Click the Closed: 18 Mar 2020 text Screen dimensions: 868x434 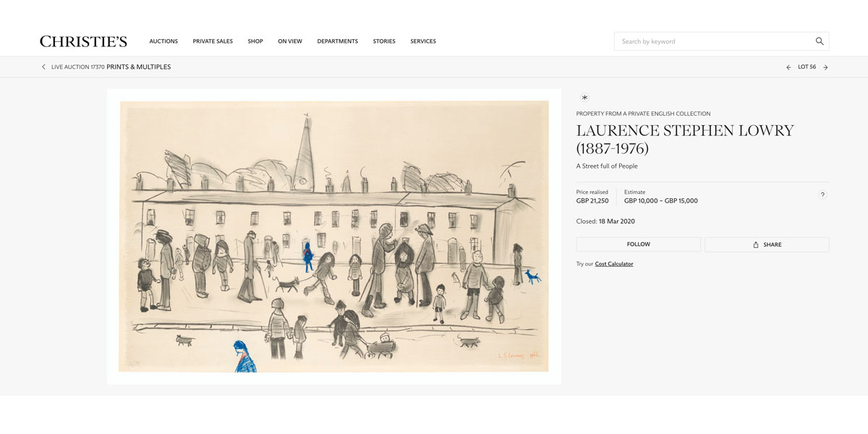pyautogui.click(x=605, y=221)
